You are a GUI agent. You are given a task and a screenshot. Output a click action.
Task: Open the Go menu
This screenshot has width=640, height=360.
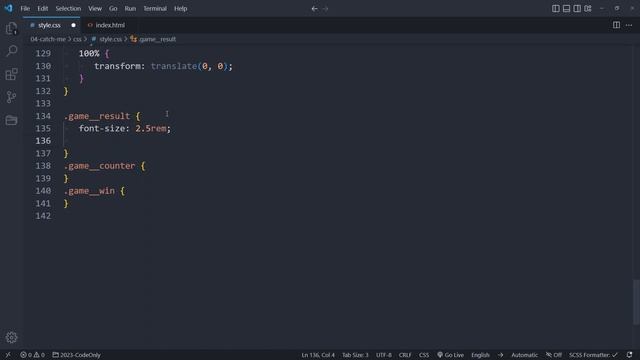tap(113, 9)
